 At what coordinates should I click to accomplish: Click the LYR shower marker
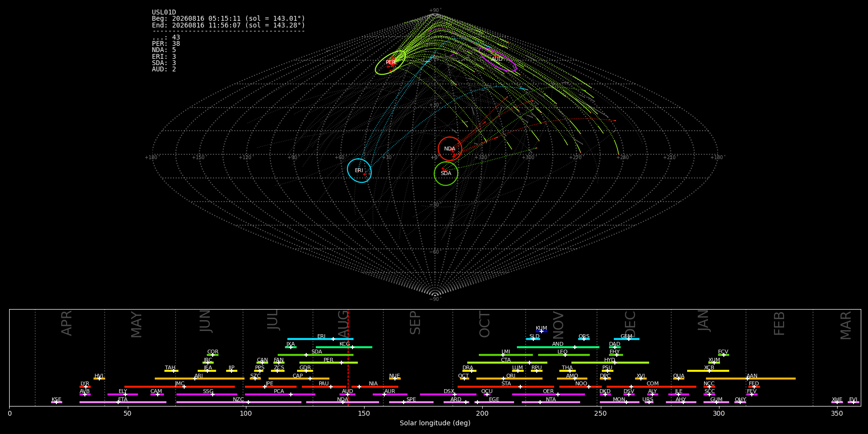(85, 387)
